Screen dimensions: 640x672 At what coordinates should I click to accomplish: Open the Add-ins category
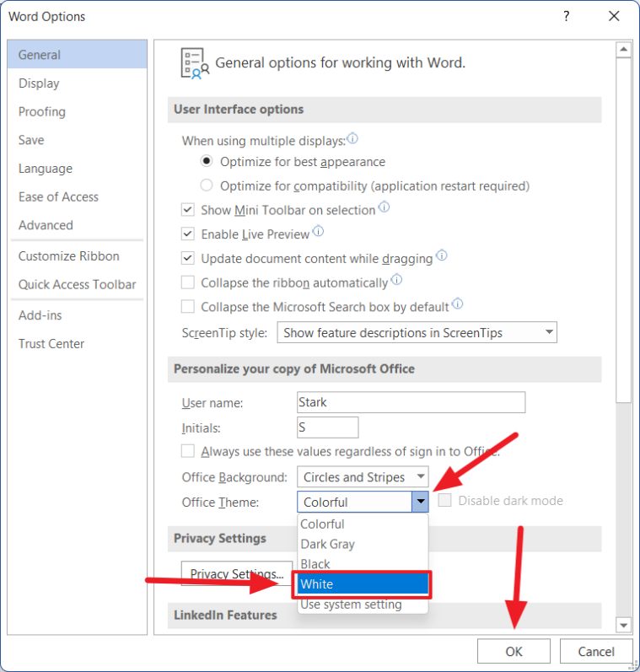[78, 315]
